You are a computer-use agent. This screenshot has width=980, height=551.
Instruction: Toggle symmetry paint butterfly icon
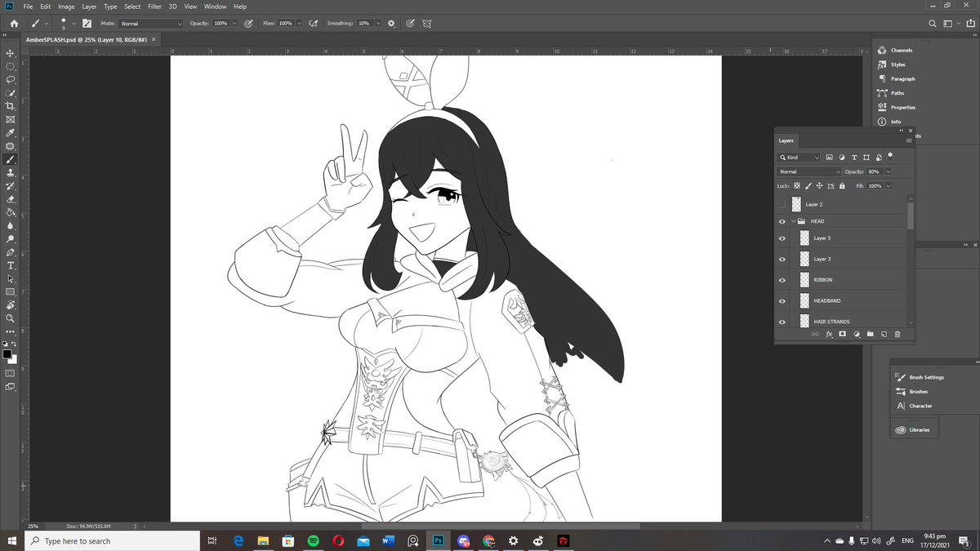pyautogui.click(x=429, y=23)
